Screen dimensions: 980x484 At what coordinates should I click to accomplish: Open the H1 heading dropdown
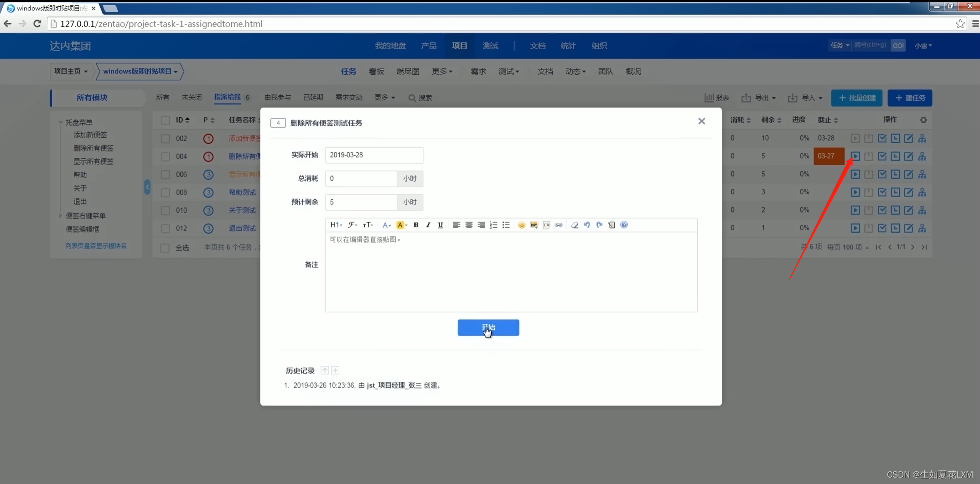click(x=336, y=225)
